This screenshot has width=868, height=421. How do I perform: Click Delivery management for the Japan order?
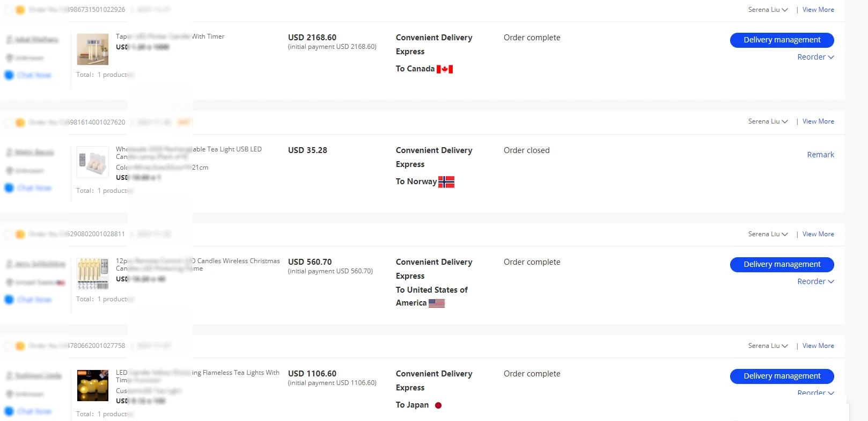(782, 376)
